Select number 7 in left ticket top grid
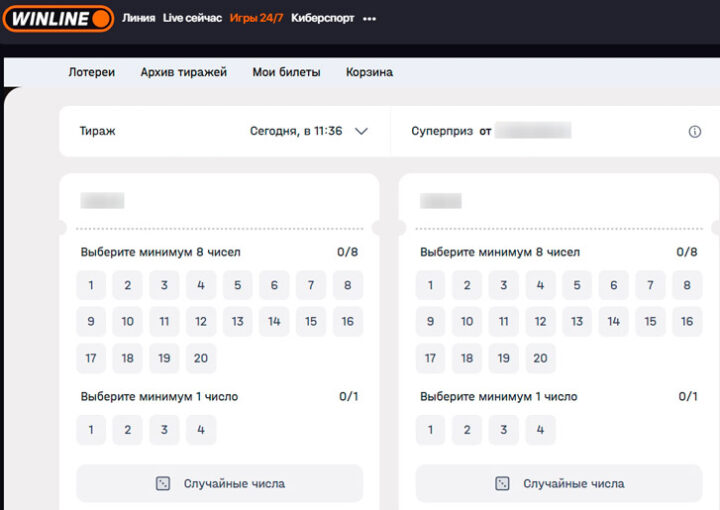The image size is (720, 510). coord(311,285)
